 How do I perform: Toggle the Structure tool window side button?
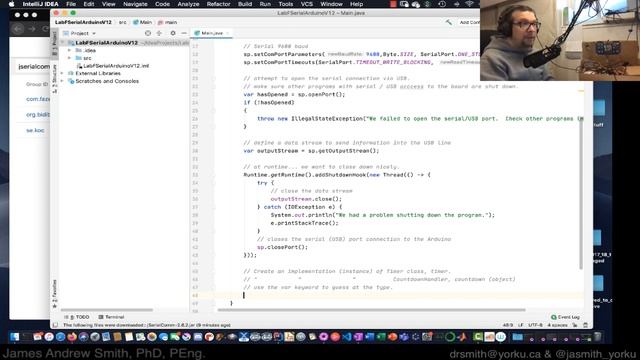click(x=54, y=78)
